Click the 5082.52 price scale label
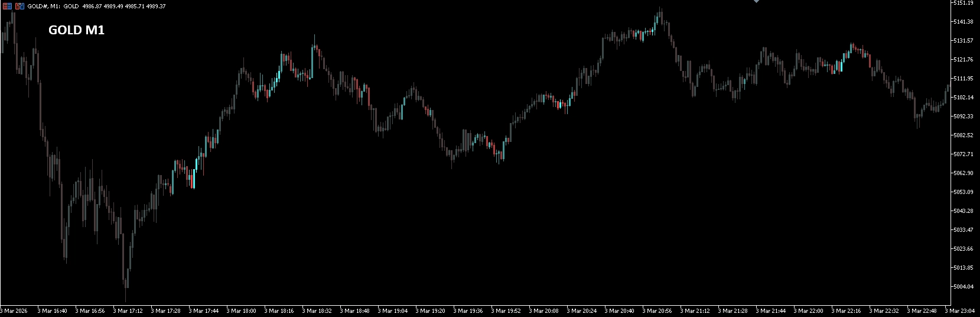 963,135
